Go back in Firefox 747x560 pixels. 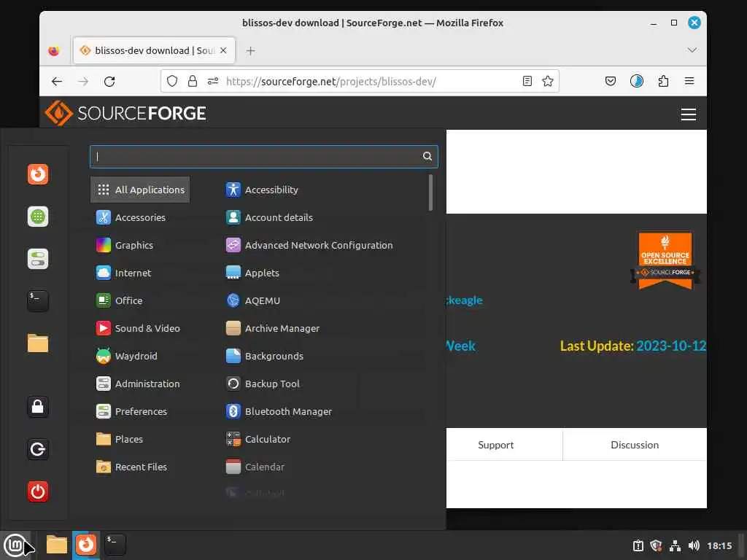pos(57,82)
